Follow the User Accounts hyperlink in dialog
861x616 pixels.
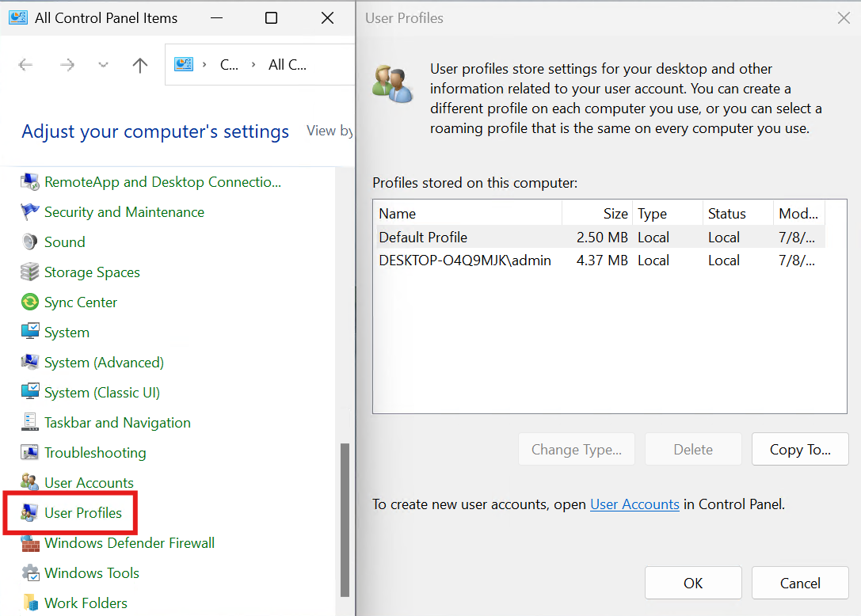coord(634,504)
